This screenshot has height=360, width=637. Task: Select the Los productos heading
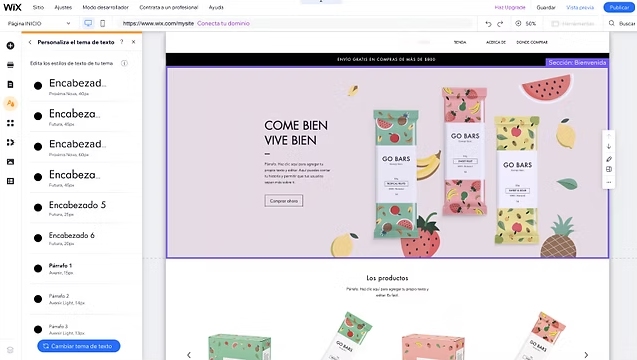tap(387, 278)
